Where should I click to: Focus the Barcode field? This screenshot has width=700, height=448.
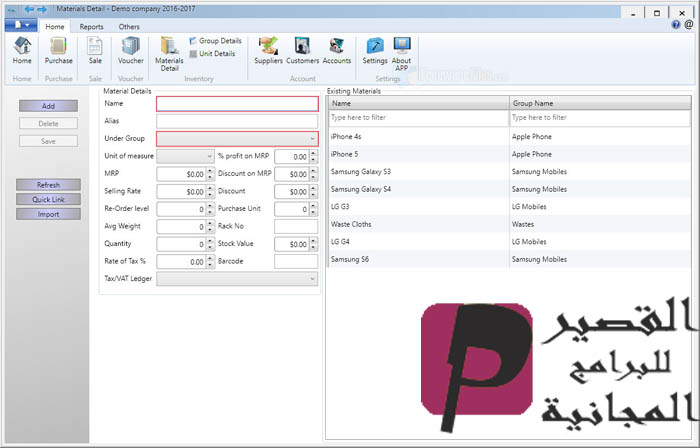[x=296, y=261]
